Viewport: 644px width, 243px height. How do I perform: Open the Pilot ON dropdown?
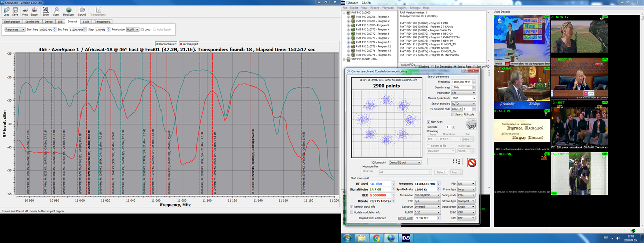point(466,184)
